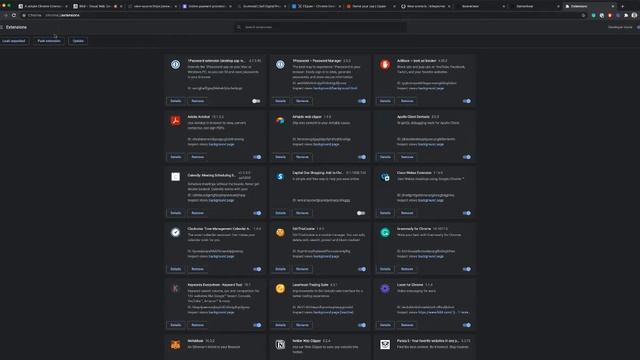Open Details for Loom for Chrome
This screenshot has height=360, width=640.
385,325
